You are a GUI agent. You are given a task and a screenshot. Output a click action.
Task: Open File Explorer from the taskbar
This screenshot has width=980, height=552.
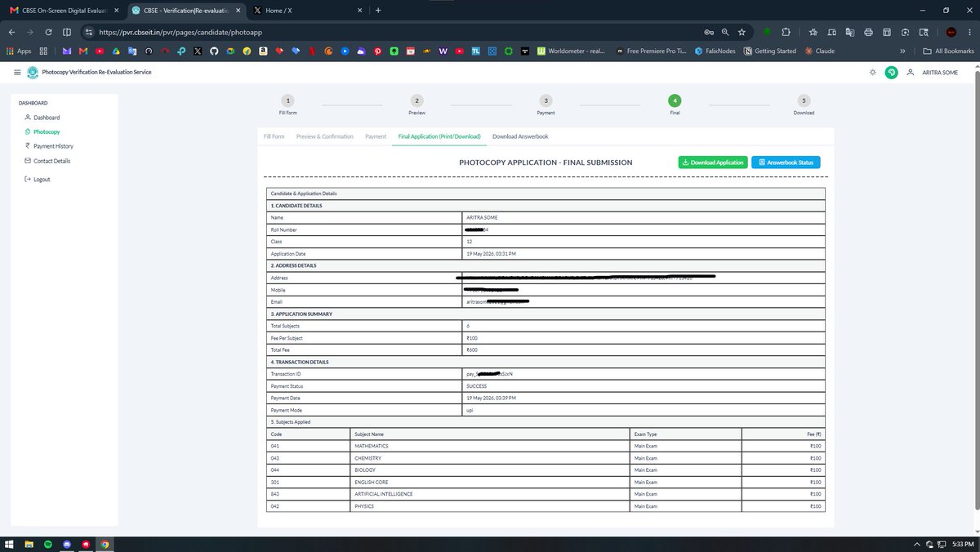(28, 544)
